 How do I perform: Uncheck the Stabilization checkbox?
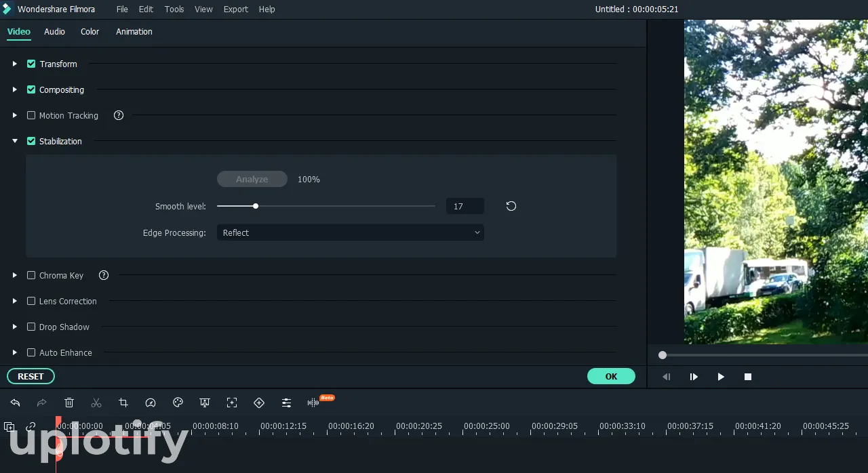tap(31, 141)
